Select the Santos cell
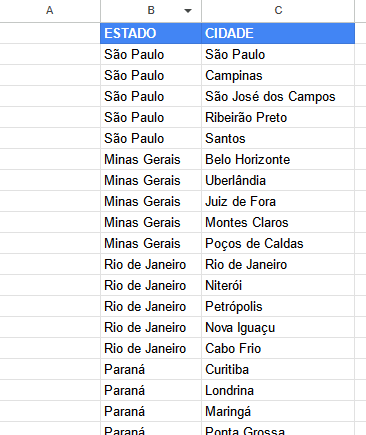 (x=278, y=138)
